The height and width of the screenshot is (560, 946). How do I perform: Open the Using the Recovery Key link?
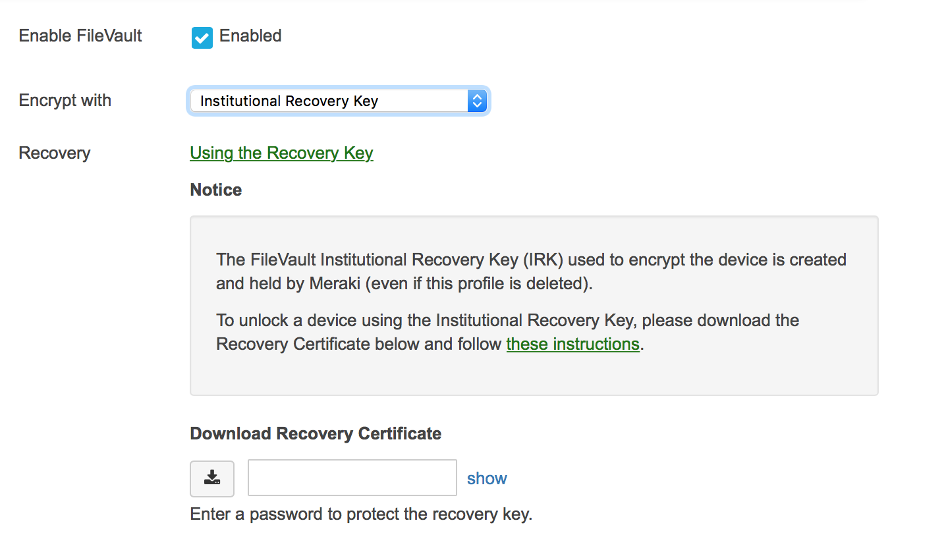click(281, 153)
